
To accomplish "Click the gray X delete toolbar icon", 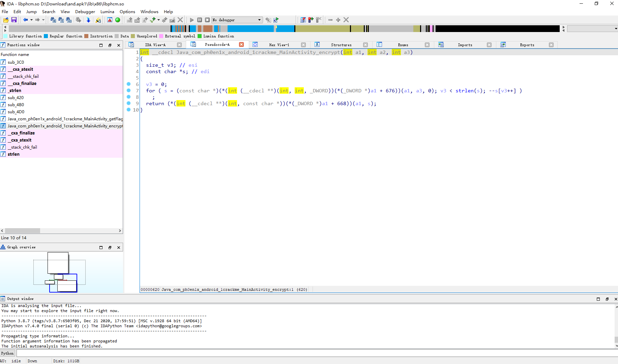I will pyautogui.click(x=180, y=20).
